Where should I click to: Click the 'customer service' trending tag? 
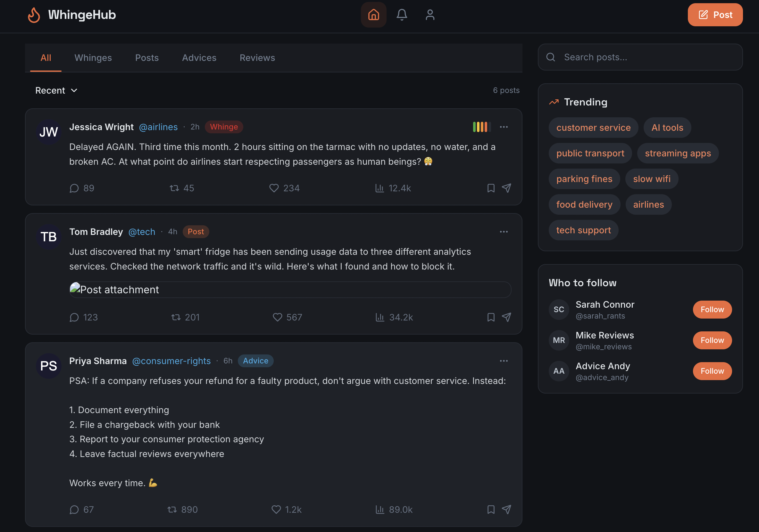point(593,128)
